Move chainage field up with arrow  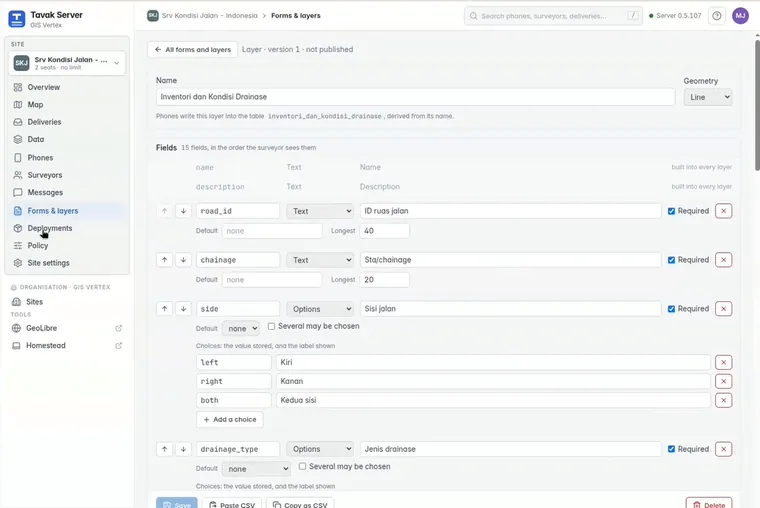164,260
